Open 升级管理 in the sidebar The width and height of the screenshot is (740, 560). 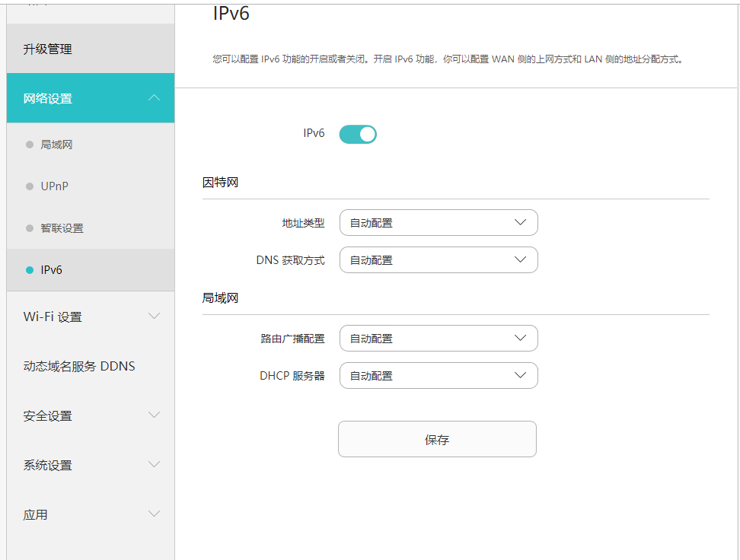(x=91, y=49)
